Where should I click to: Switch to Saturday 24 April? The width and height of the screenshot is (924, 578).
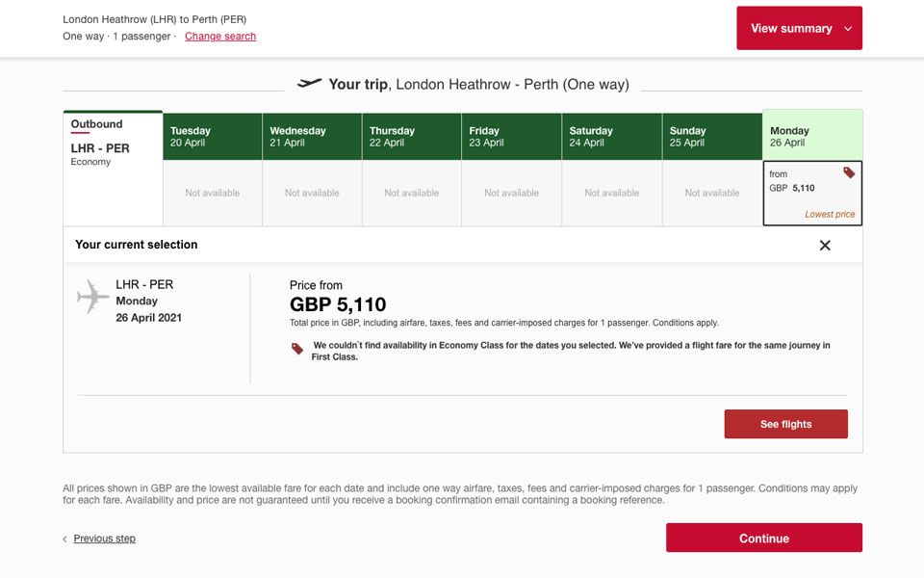(612, 137)
